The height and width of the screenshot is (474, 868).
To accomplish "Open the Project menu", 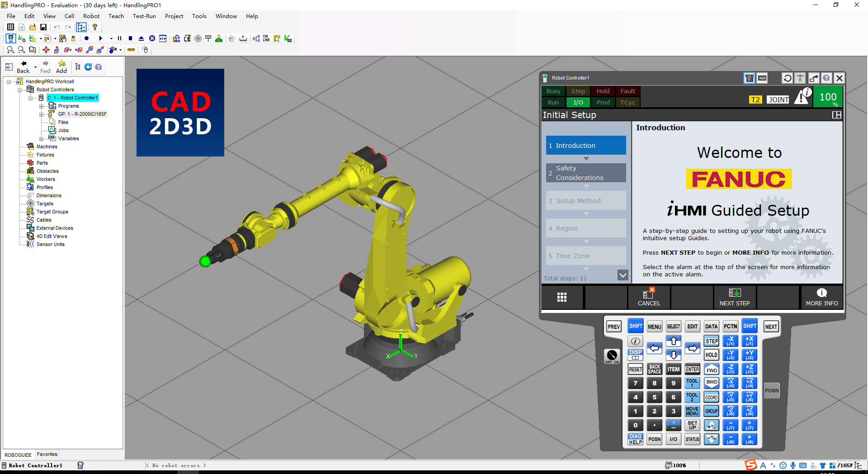I will click(x=174, y=16).
